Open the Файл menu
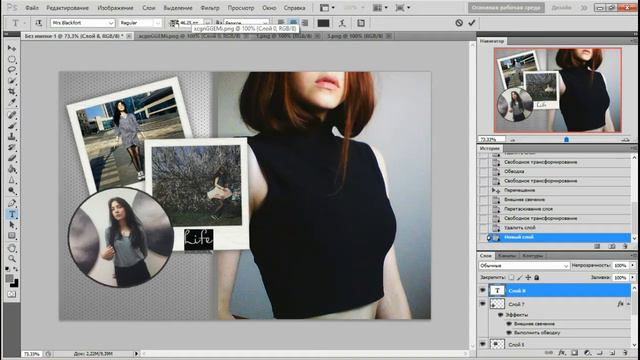 (x=31, y=8)
